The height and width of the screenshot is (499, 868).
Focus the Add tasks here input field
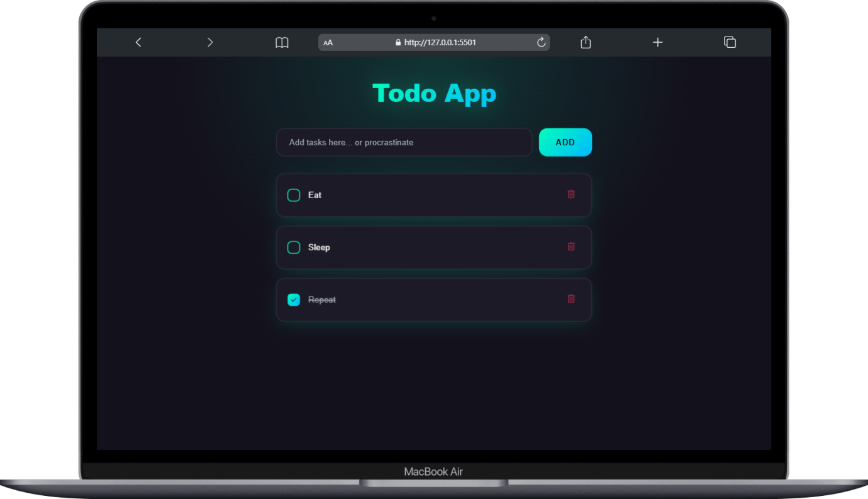[x=404, y=142]
